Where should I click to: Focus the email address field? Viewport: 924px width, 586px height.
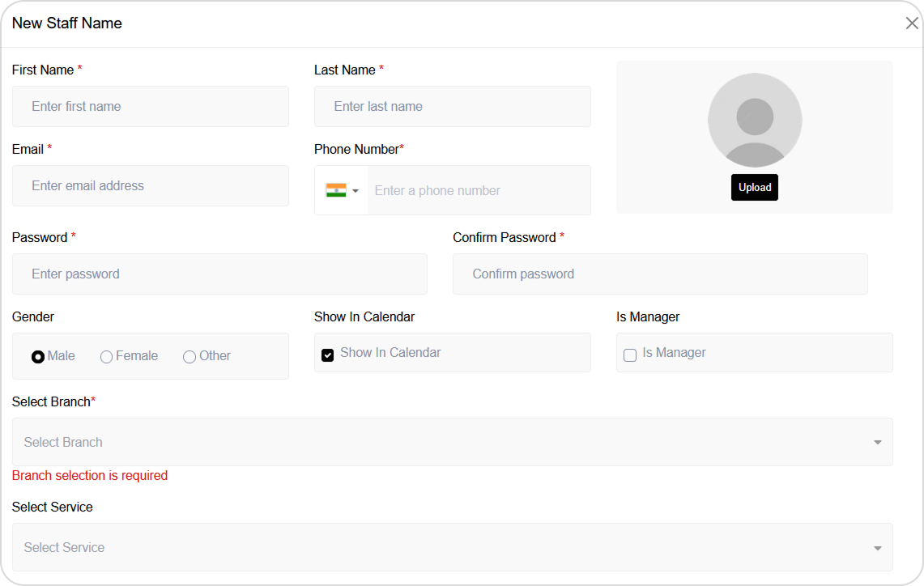tap(151, 185)
